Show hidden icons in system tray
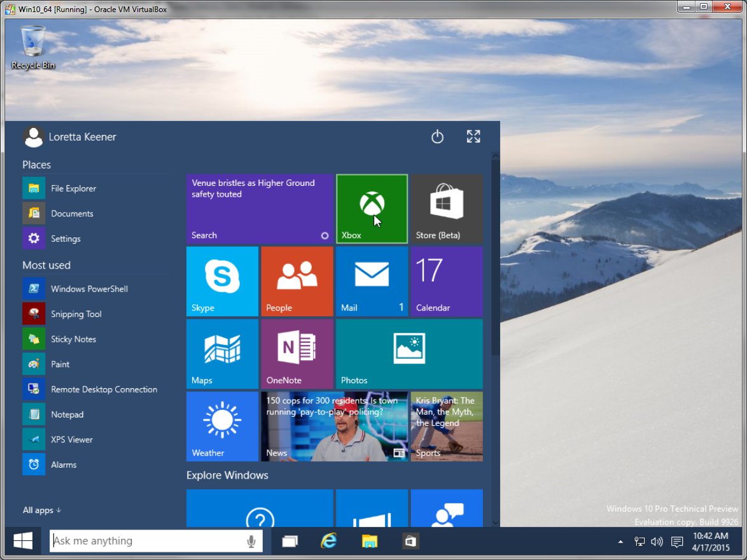 pos(620,542)
